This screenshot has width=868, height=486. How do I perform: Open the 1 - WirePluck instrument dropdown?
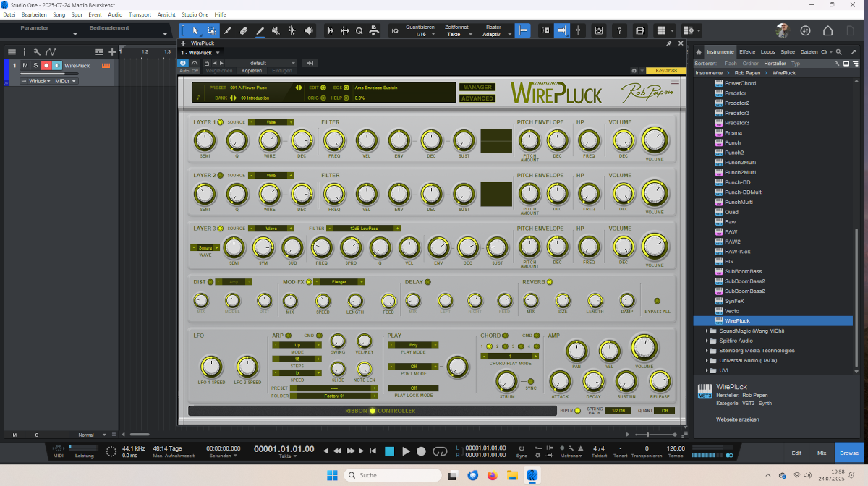(201, 53)
